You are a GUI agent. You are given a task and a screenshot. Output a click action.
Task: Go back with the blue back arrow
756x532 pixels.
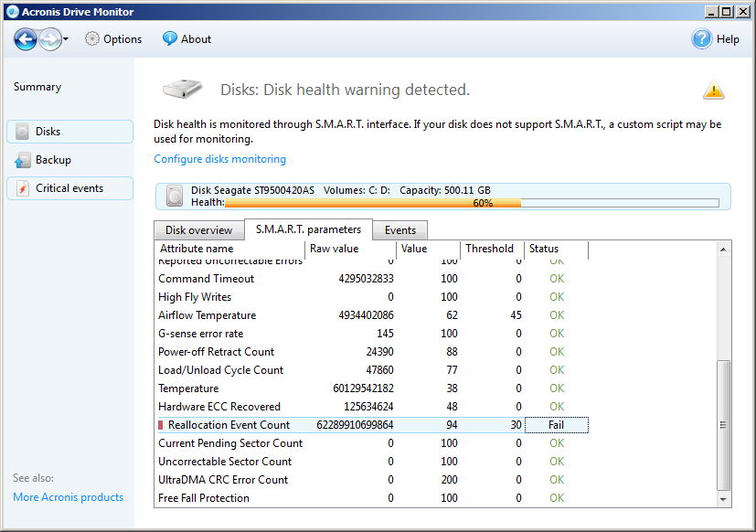26,39
